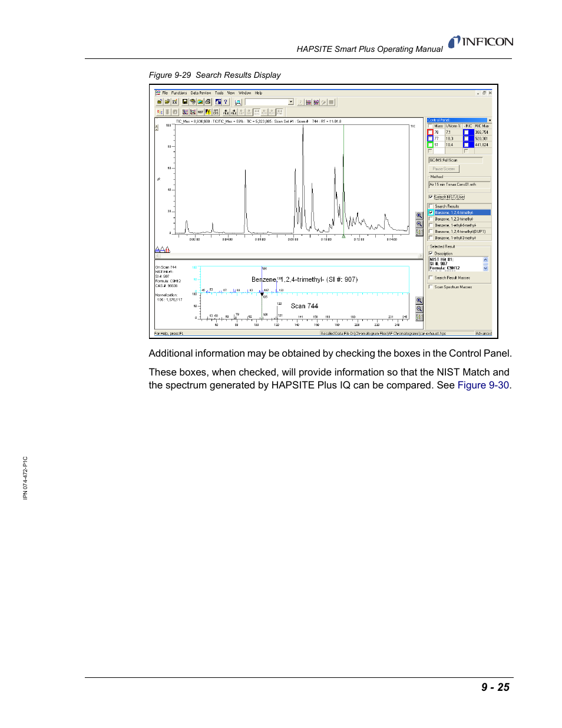Click the GC/MS:Full Scan field
This screenshot has width=562, height=728.
point(455,160)
